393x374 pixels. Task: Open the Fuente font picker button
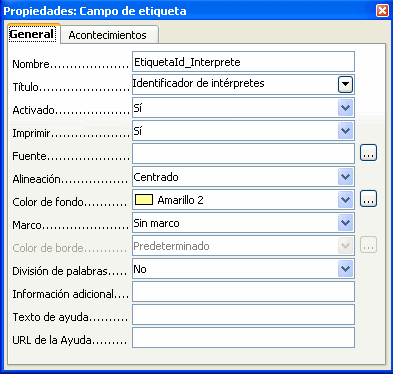368,153
